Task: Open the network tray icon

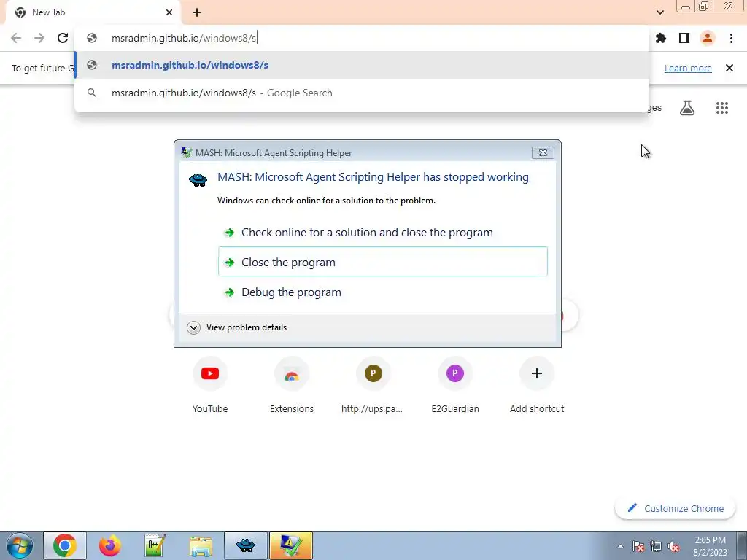Action: [x=656, y=546]
